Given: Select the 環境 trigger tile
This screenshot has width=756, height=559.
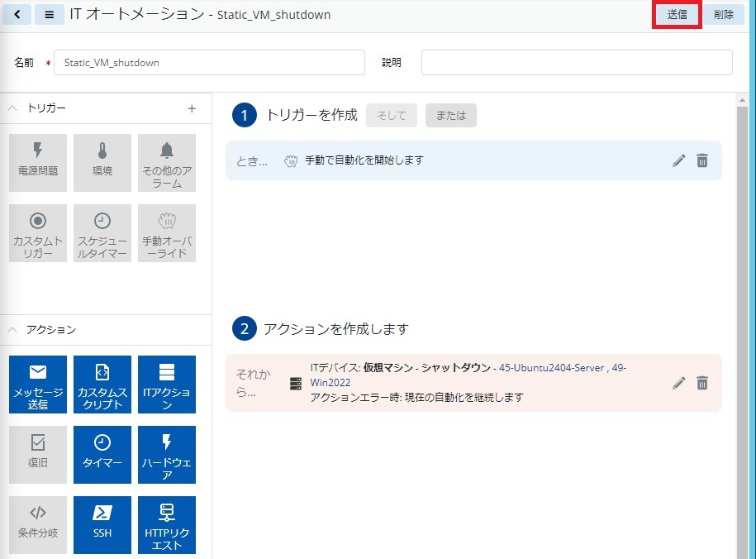Looking at the screenshot, I should [102, 163].
